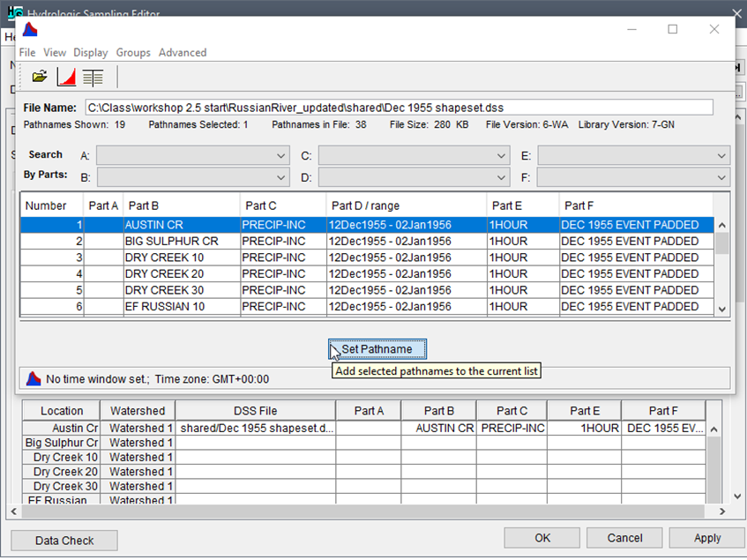Open the Display menu

90,52
